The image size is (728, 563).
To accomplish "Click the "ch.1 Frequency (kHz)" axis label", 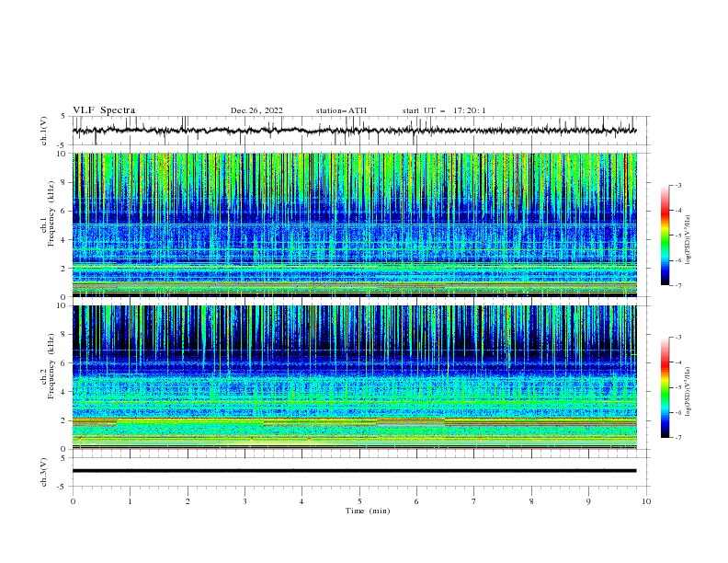I will coord(48,224).
